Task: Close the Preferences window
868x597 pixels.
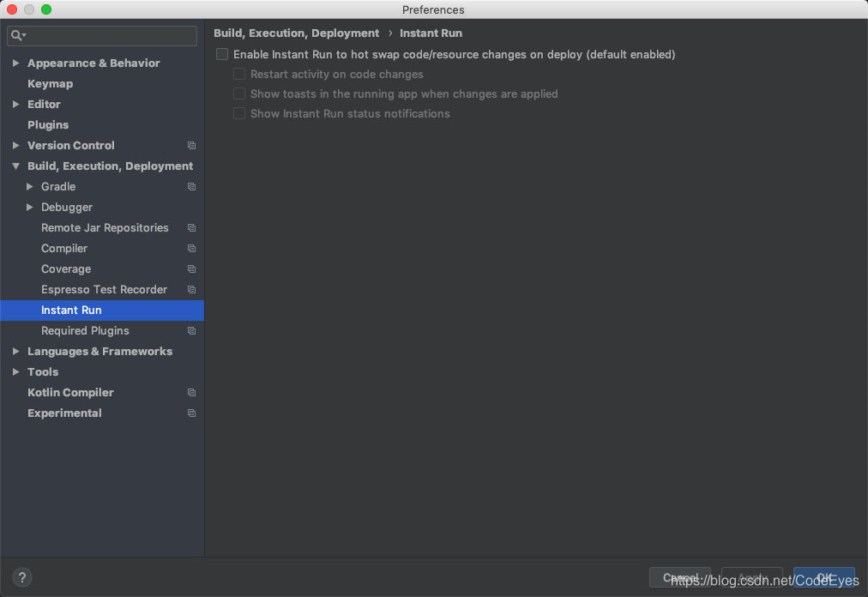Action: pos(12,9)
